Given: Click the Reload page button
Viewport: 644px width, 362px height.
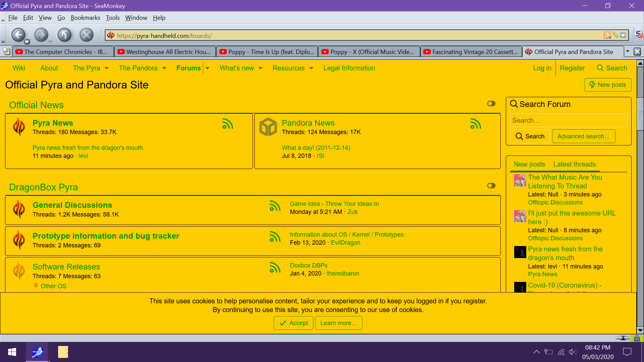Looking at the screenshot, I should tap(64, 35).
